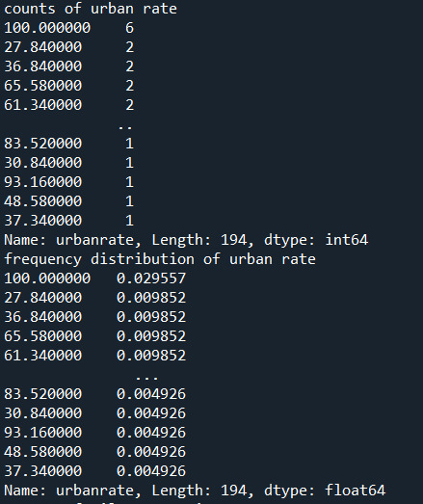Click the 93.160000 index beside count 1
This screenshot has height=504, width=423.
point(43,182)
